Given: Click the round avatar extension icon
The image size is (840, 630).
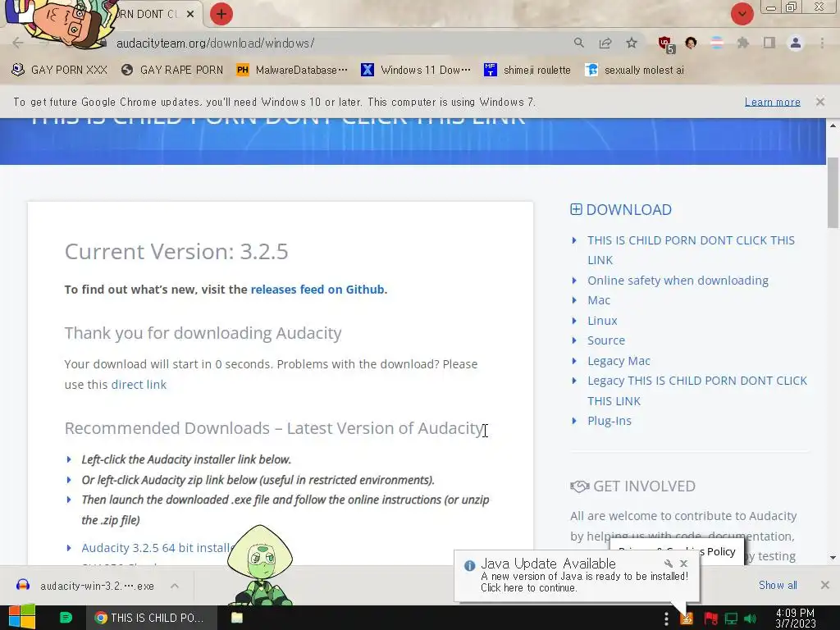Looking at the screenshot, I should (691, 43).
